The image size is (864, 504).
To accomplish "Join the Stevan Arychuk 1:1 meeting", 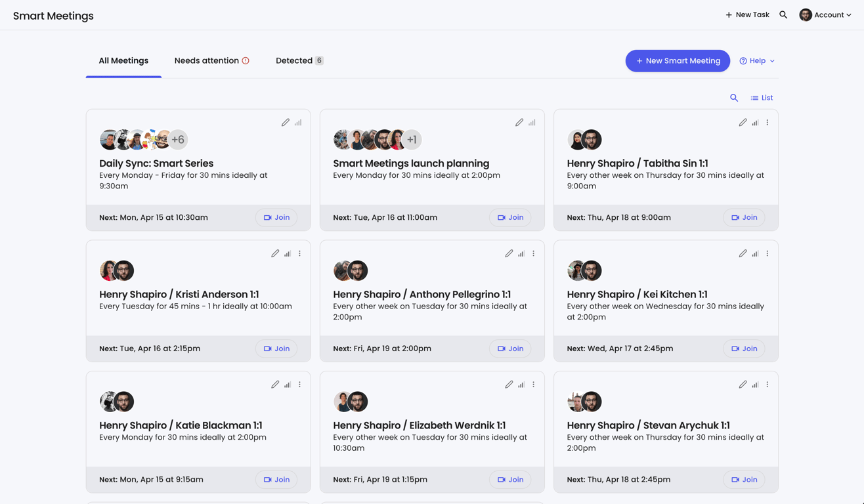I will (x=743, y=479).
